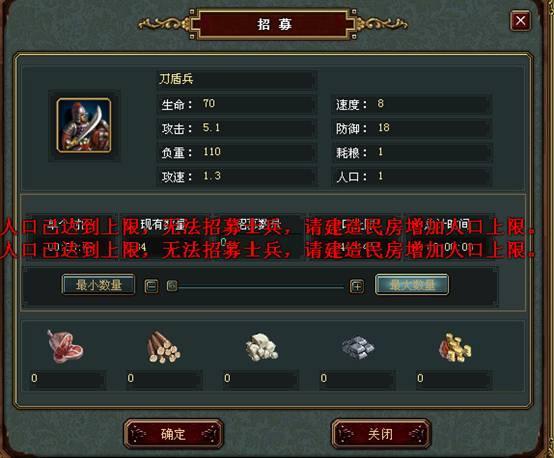Click the white stone resource icon
554x458 pixels.
[261, 347]
